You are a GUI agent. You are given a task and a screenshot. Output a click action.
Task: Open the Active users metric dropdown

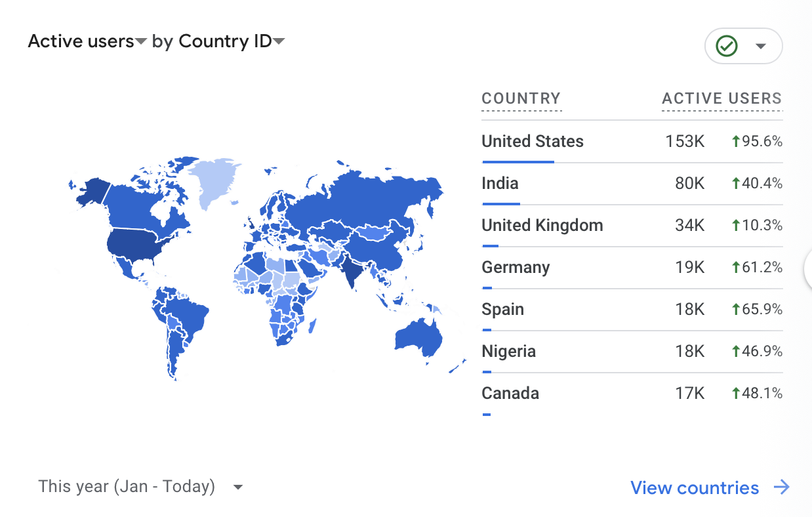point(141,41)
